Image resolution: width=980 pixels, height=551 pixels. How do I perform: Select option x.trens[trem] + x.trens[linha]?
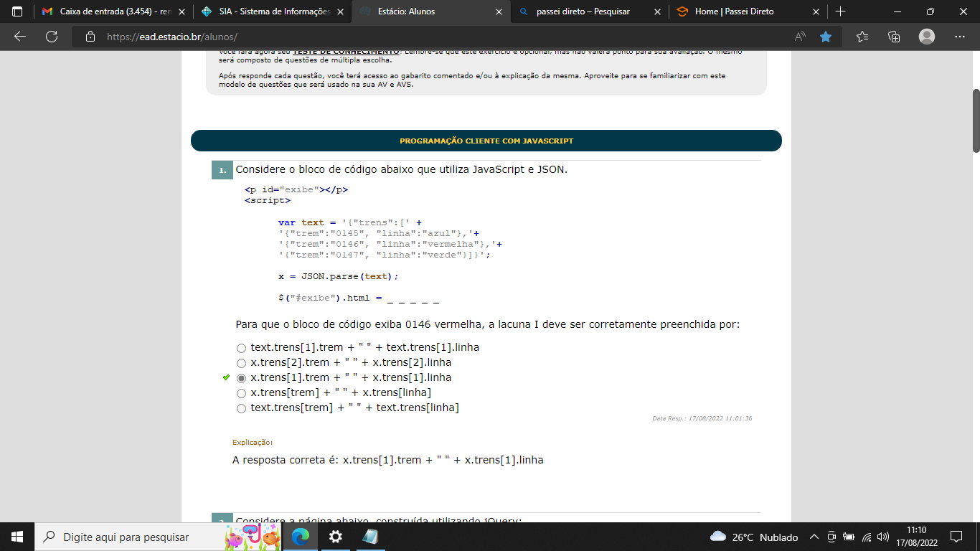(242, 393)
